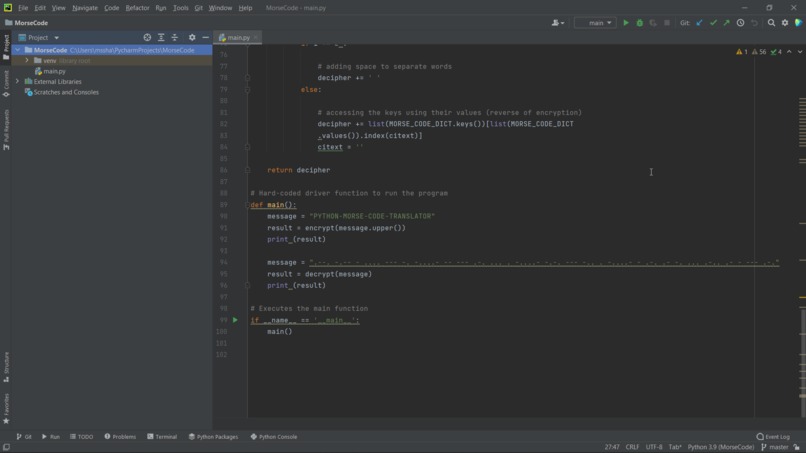Click the lock icon in status bar
This screenshot has height=453, width=806.
[x=796, y=447]
